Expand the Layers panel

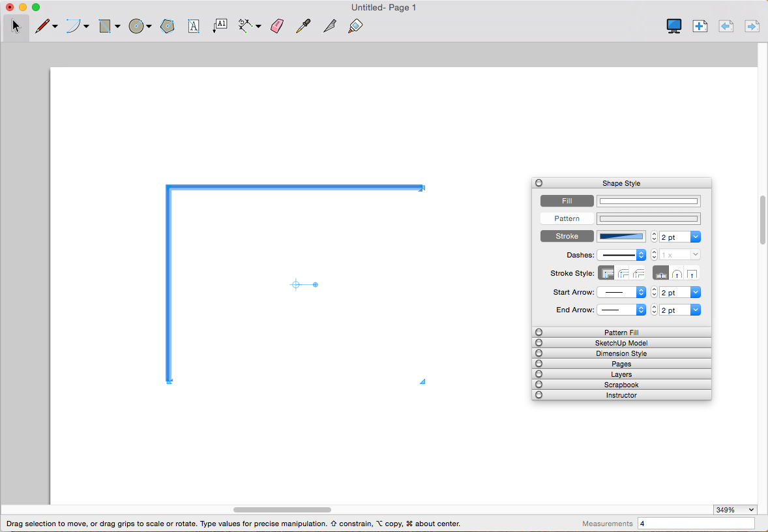621,374
